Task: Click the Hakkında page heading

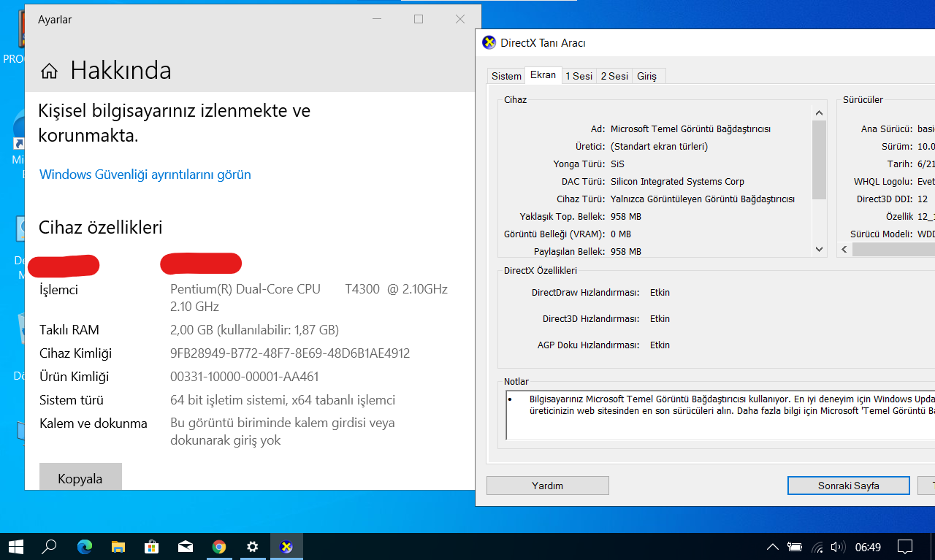Action: 121,71
